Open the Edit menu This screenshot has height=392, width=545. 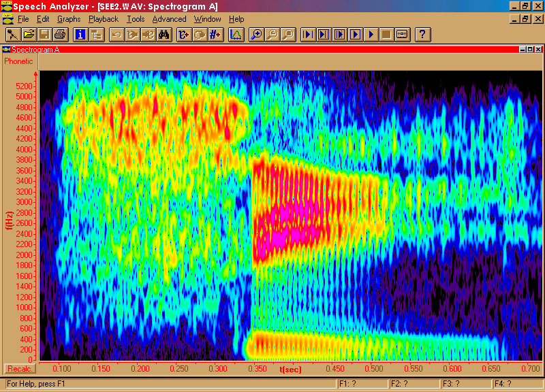pos(43,19)
